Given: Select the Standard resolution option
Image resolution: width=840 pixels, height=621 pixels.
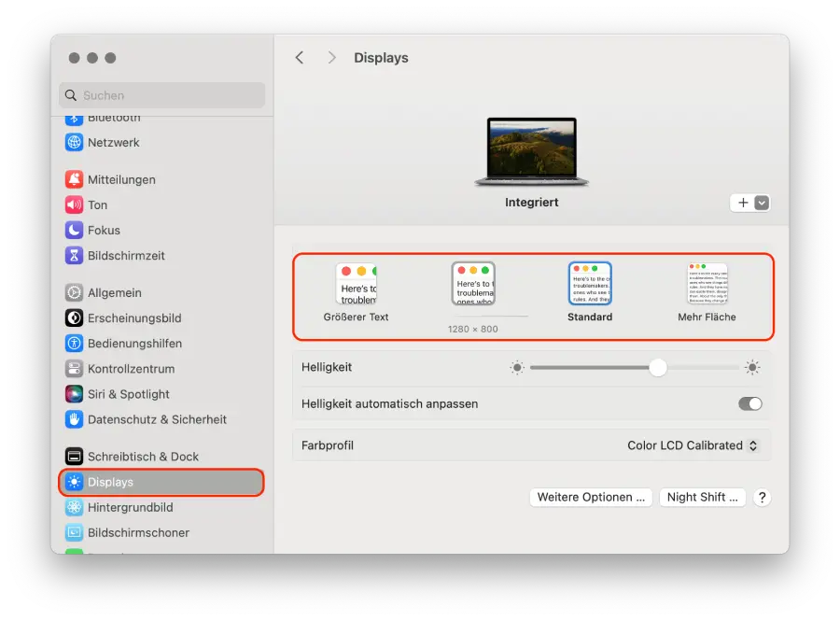Looking at the screenshot, I should coord(590,292).
